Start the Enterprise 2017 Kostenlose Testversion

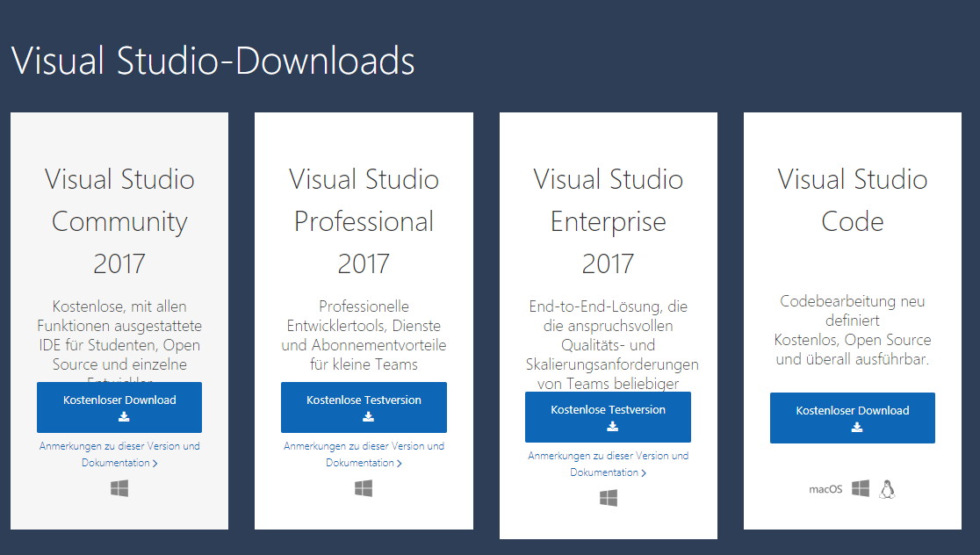click(x=609, y=417)
